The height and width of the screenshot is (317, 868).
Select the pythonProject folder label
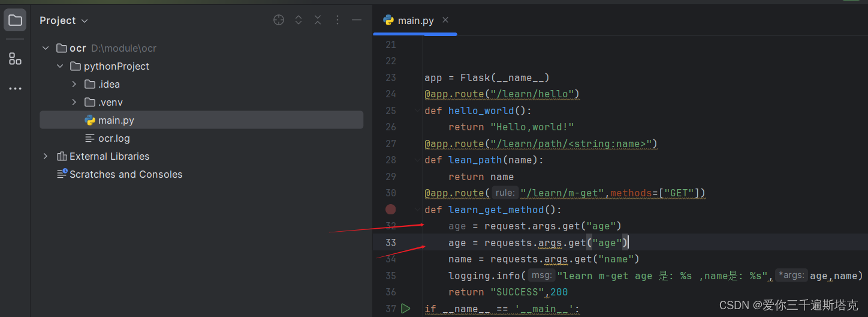116,66
